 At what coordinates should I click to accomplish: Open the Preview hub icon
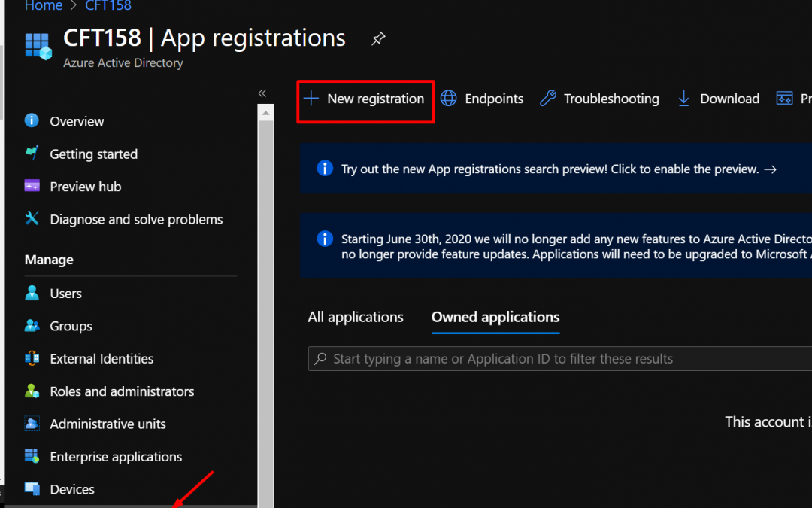[x=32, y=187]
